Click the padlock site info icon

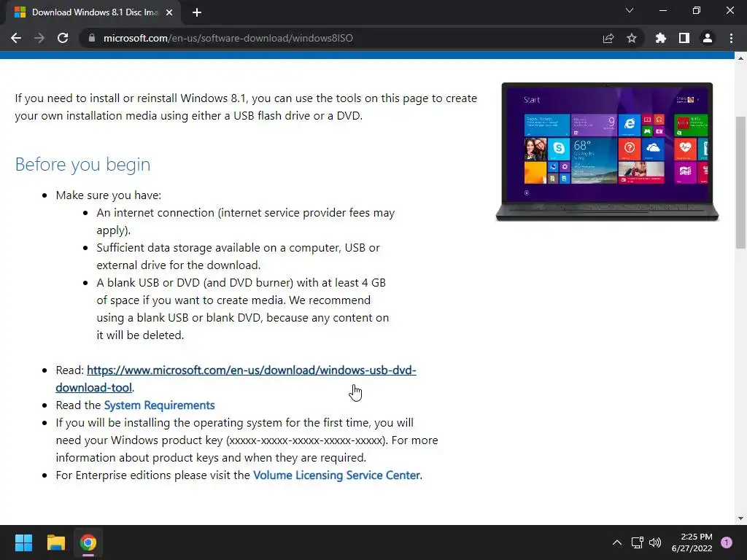click(92, 38)
